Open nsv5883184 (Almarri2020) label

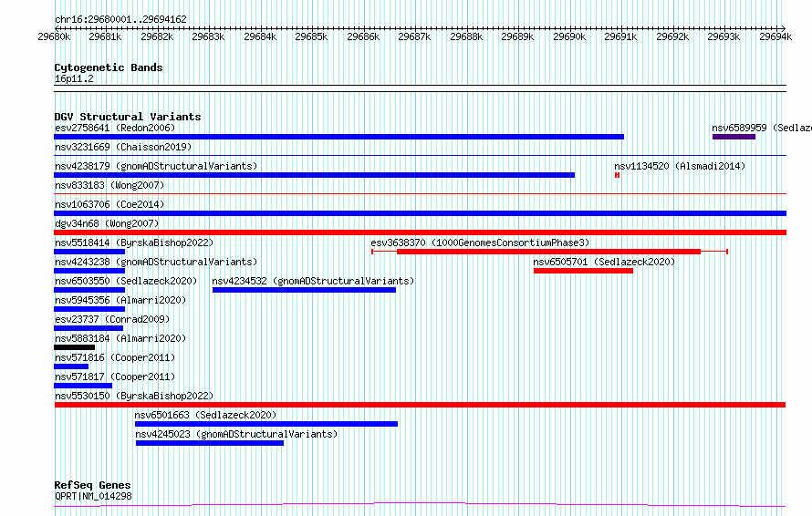tap(120, 338)
